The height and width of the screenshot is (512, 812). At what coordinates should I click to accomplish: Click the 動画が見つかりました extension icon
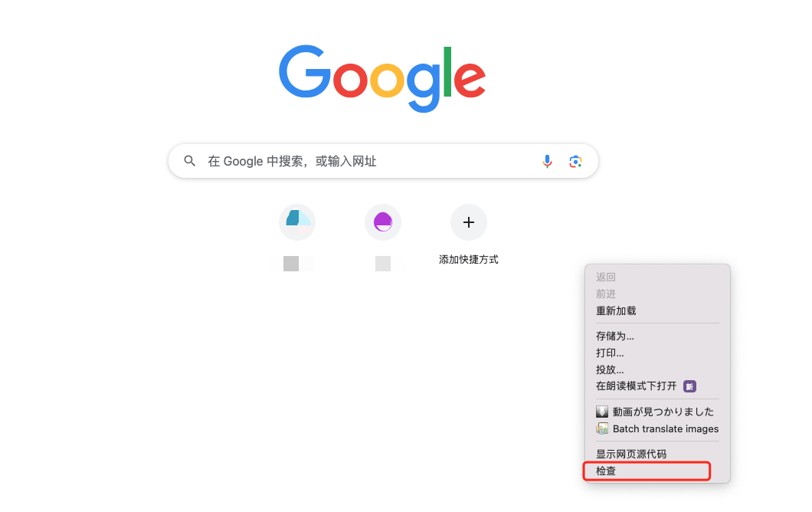pos(602,412)
